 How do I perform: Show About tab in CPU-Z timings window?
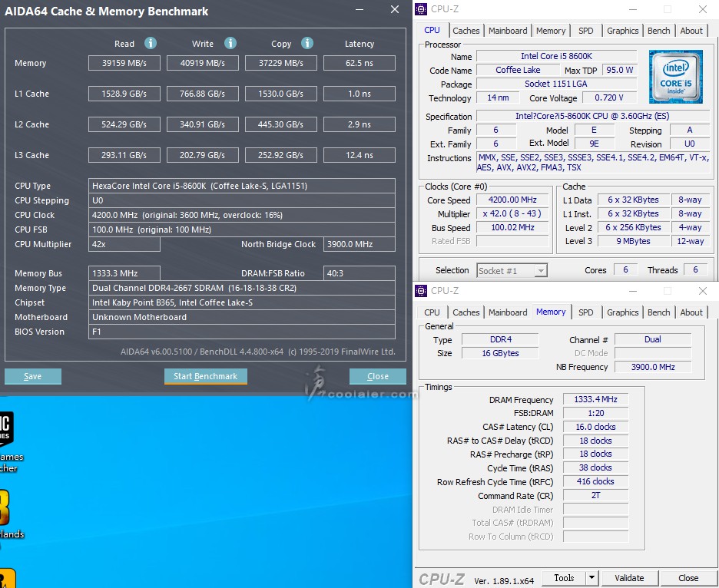tap(691, 312)
